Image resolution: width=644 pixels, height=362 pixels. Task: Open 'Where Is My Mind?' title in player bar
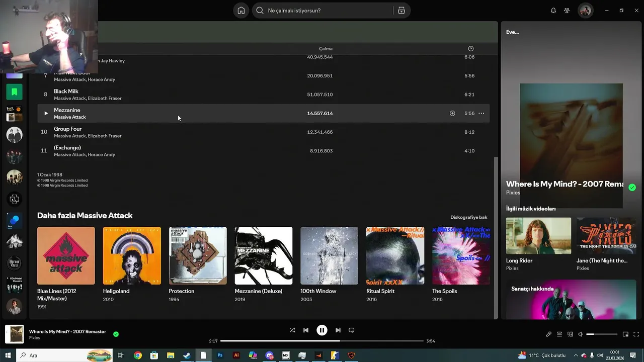67,332
